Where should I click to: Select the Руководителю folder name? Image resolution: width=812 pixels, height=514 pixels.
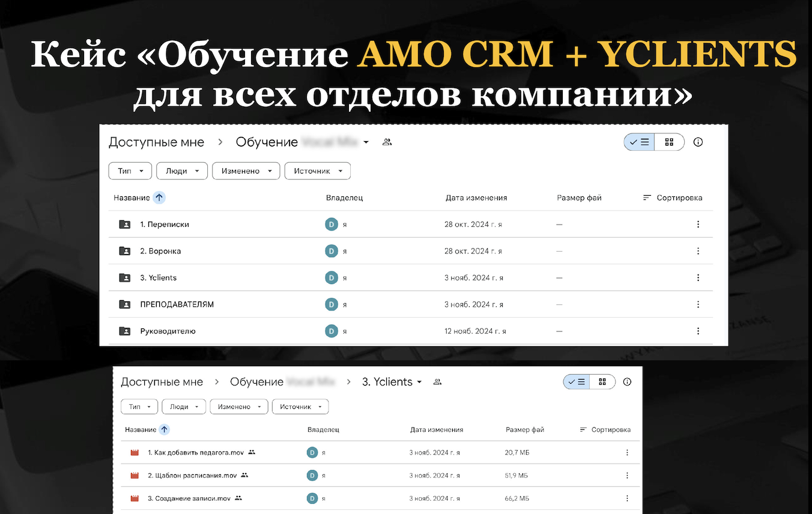click(x=168, y=331)
